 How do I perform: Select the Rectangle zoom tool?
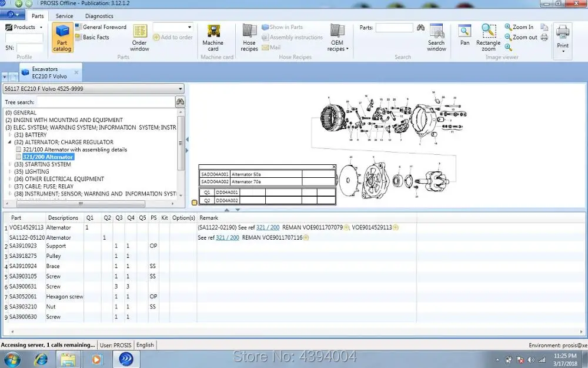coord(488,38)
